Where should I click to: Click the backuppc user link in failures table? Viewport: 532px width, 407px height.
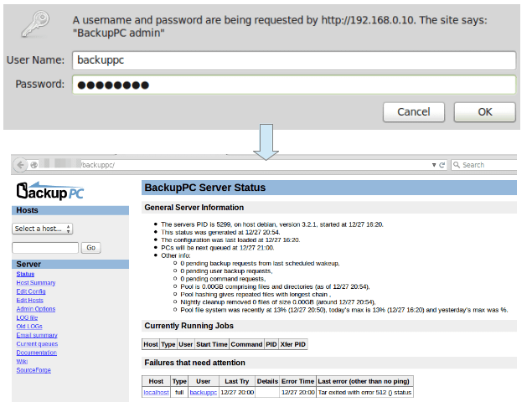(x=204, y=393)
